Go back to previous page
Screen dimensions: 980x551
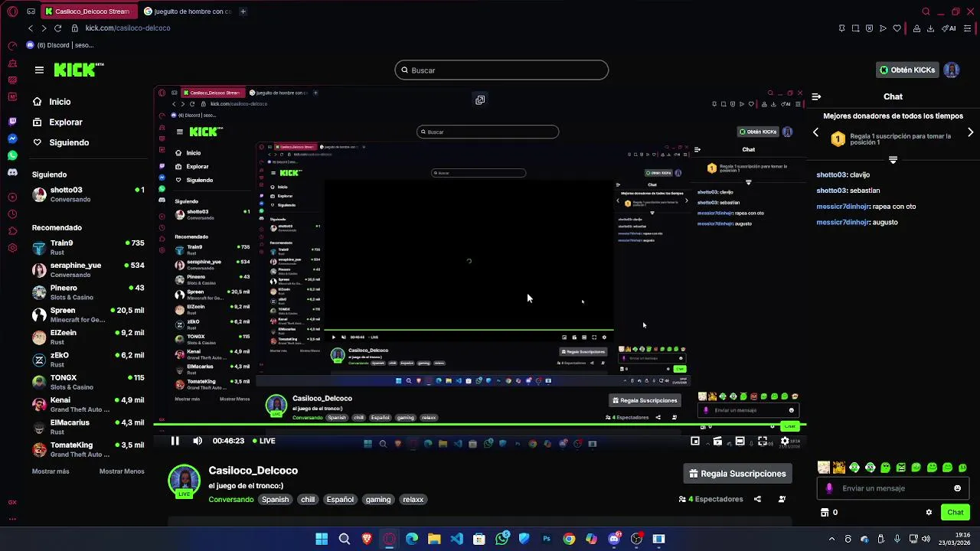click(x=31, y=28)
